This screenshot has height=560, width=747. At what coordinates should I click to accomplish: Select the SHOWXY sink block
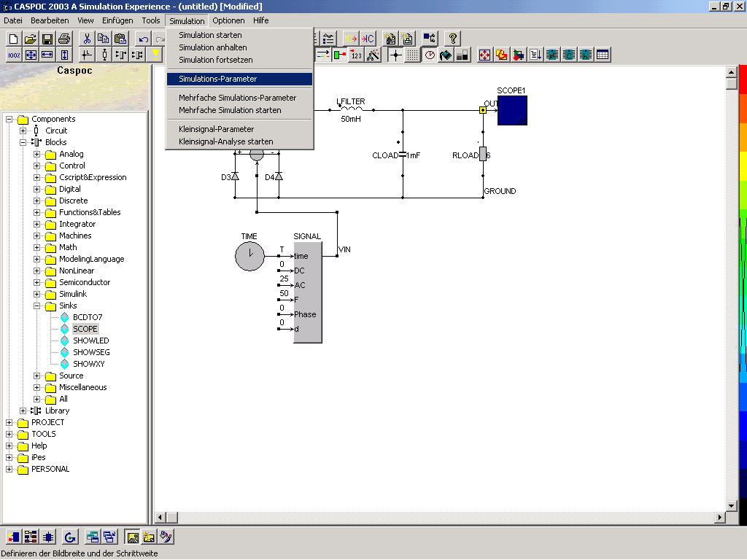(88, 364)
